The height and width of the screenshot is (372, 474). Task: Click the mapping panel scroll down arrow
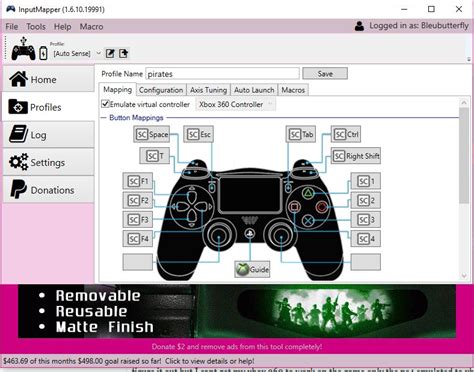pyautogui.click(x=464, y=276)
